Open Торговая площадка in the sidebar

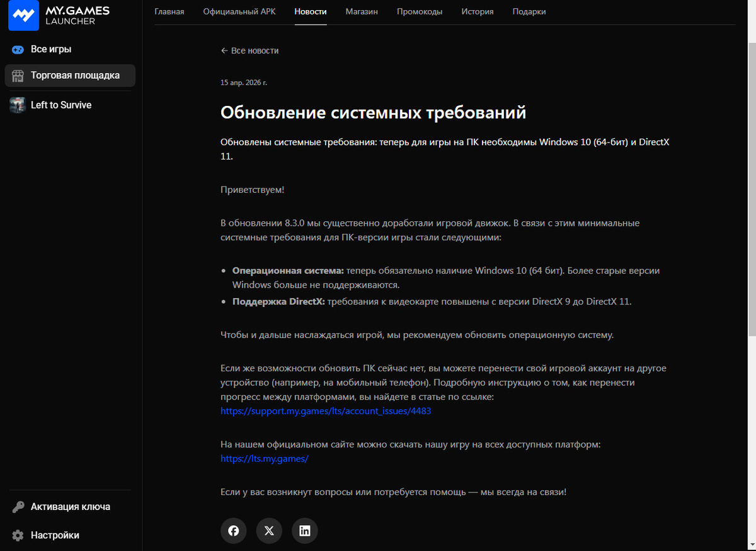[70, 76]
